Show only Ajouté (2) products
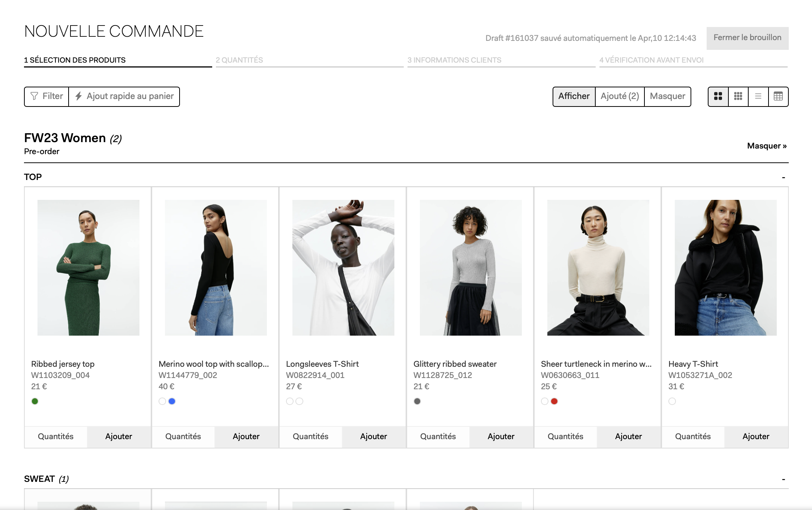 click(x=620, y=96)
